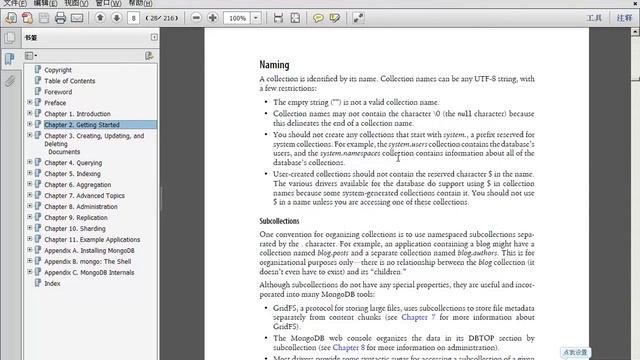Expand Chapter 10. Sharding bookmark
The image size is (640, 360).
pyautogui.click(x=30, y=228)
